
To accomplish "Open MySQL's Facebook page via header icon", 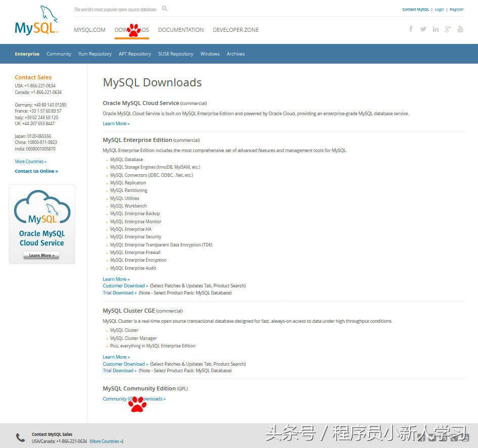I will [410, 29].
